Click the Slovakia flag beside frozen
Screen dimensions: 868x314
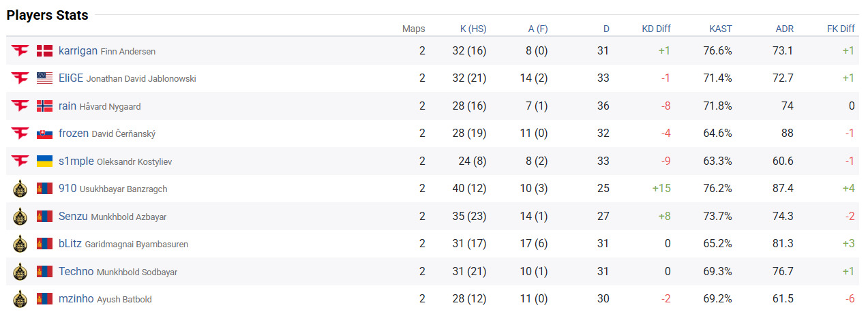click(44, 134)
